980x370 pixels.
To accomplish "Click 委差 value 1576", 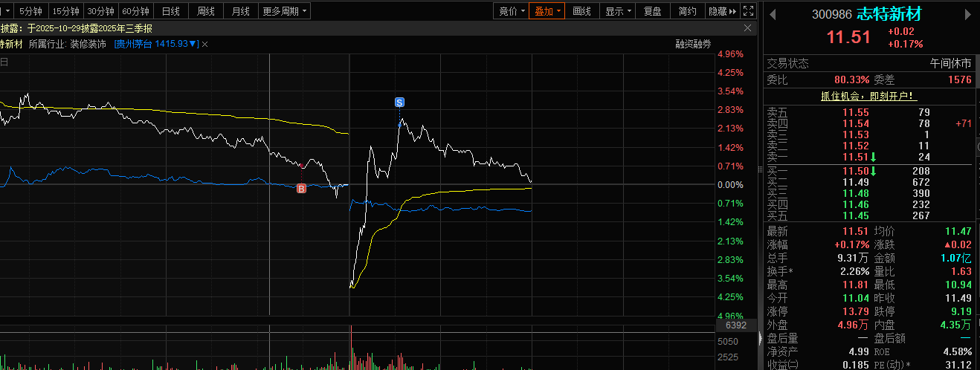I will [960, 79].
